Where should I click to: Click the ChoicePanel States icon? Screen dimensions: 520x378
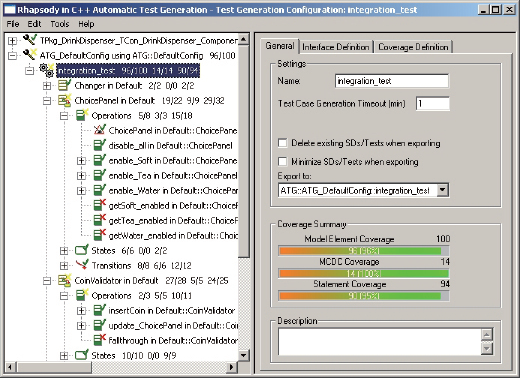[x=82, y=250]
